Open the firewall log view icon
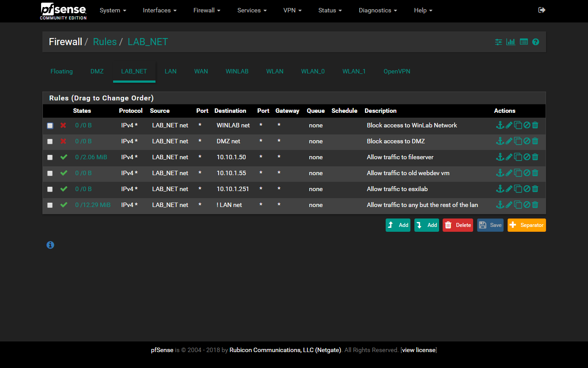588x368 pixels. tap(524, 42)
